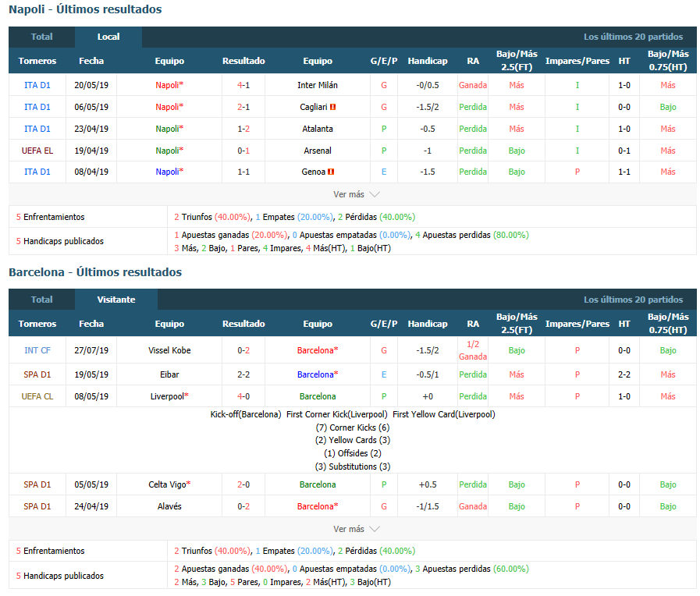The image size is (700, 596).
Task: Click the 2-2 Eibar result
Action: tap(243, 374)
